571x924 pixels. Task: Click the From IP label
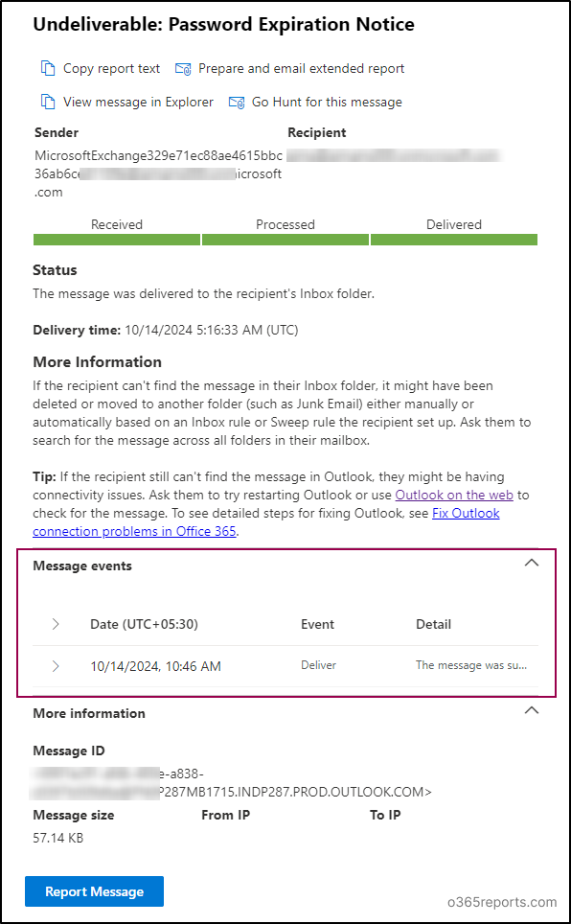point(225,815)
